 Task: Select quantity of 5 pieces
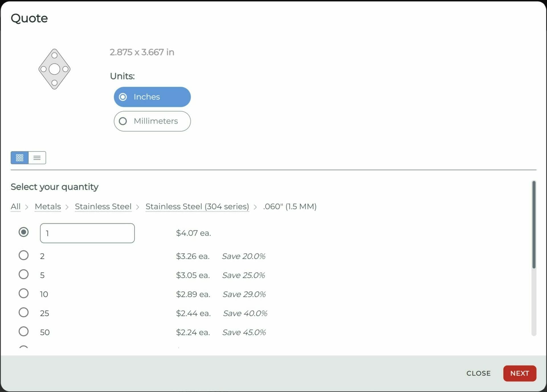pos(23,275)
